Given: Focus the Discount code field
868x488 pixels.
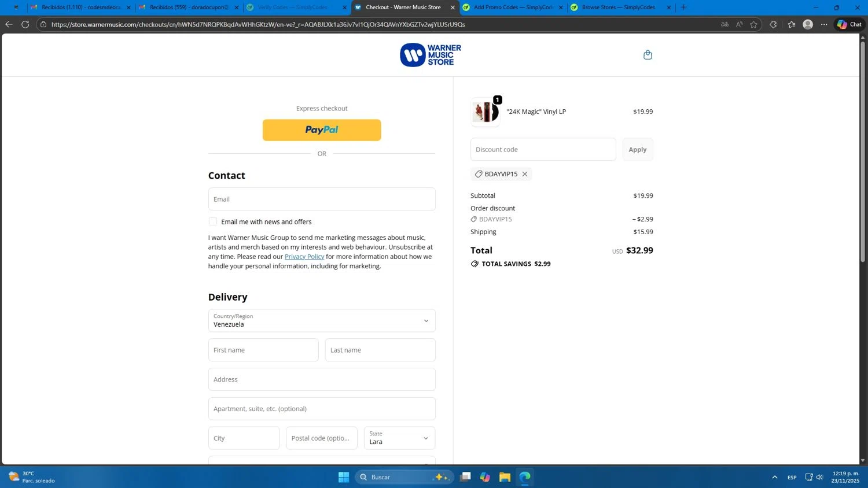Looking at the screenshot, I should point(543,149).
